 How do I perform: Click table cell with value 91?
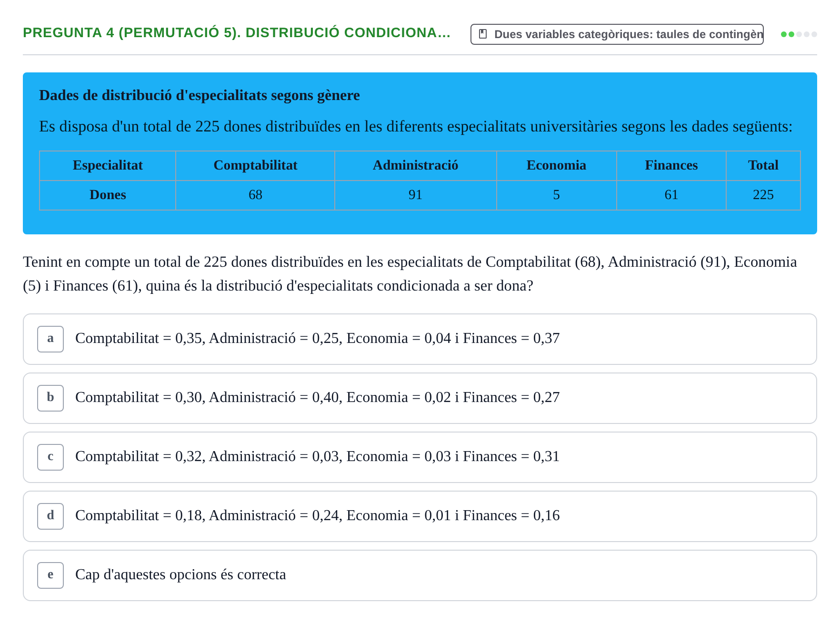coord(415,195)
